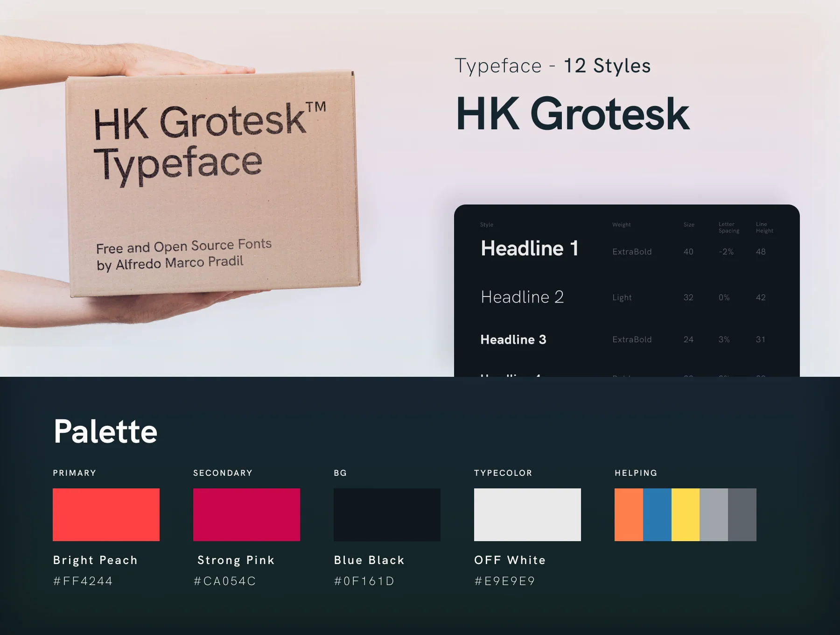Select the size value '32'
The height and width of the screenshot is (635, 840).
688,297
